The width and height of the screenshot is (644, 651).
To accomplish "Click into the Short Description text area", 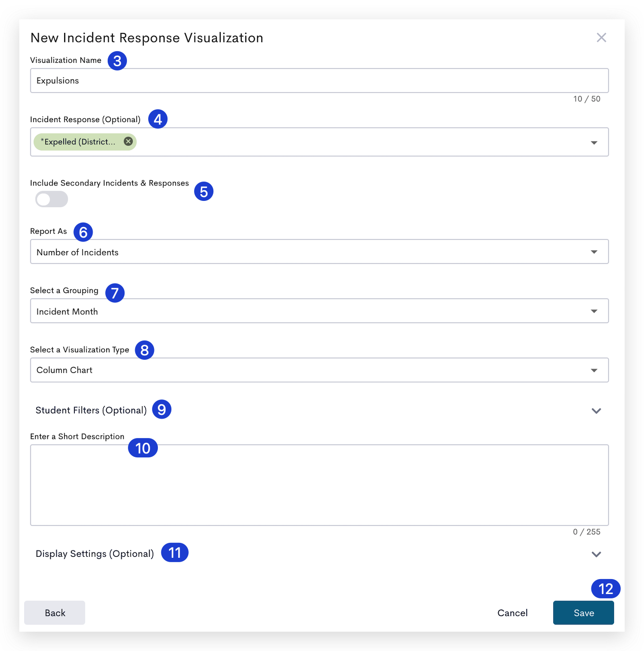I will click(319, 485).
